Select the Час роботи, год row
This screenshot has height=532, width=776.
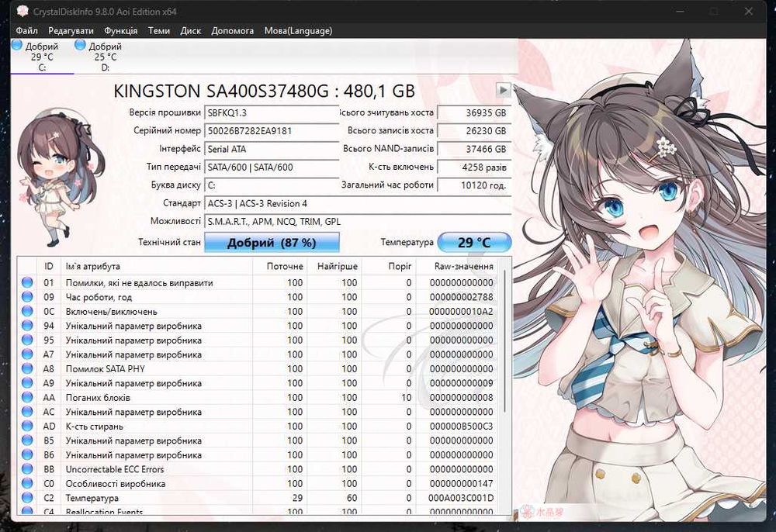(x=258, y=297)
